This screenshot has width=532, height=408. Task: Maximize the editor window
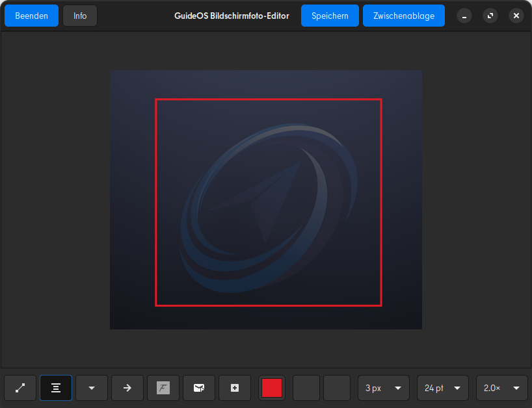click(490, 16)
